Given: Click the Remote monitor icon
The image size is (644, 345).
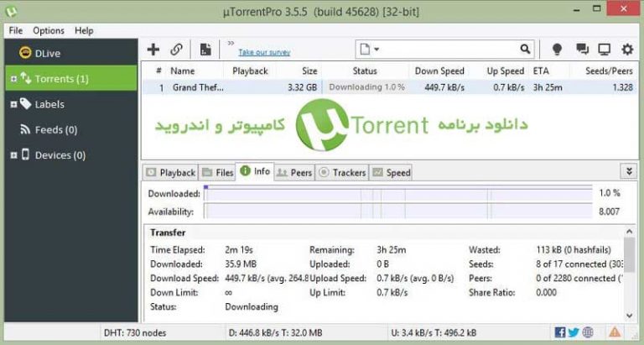Looking at the screenshot, I should click(604, 50).
